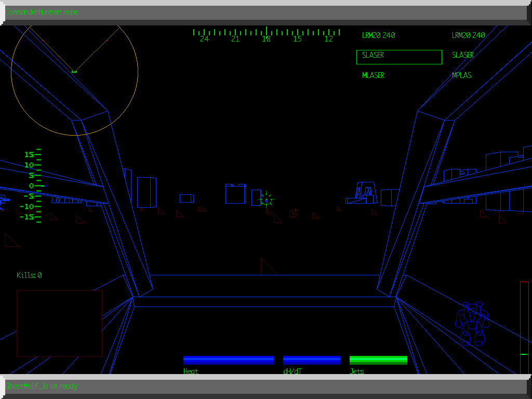Click the green player marker on radar
Image resolution: width=532 pixels, height=399 pixels.
click(74, 71)
